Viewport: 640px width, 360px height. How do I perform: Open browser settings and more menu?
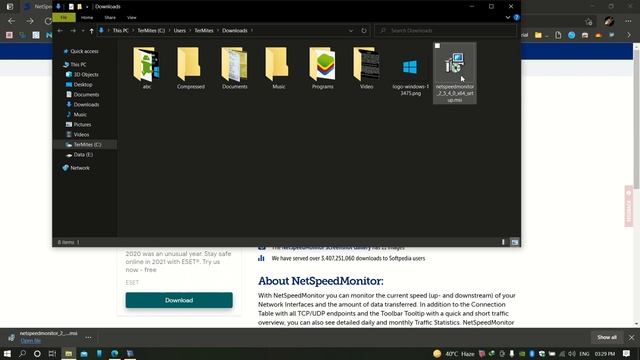point(628,21)
